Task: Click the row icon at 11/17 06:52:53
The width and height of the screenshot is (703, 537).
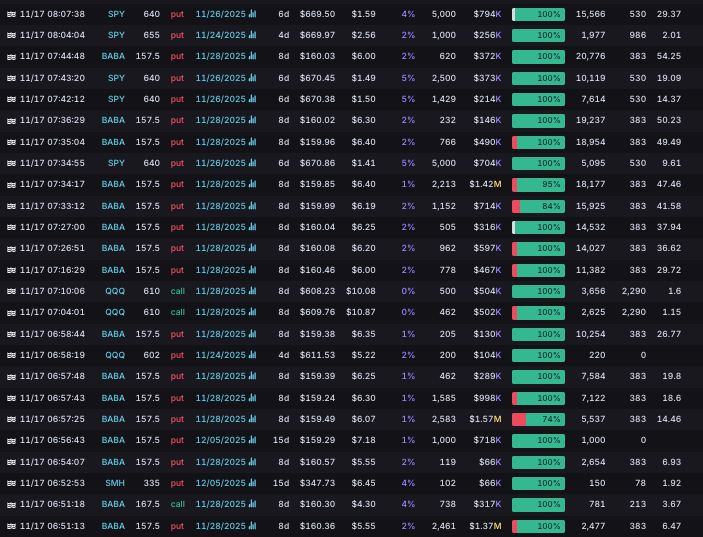Action: pyautogui.click(x=11, y=483)
